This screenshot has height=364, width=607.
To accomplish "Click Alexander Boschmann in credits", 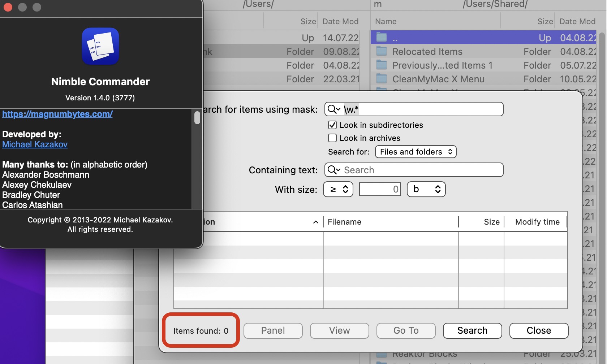I will (x=46, y=175).
